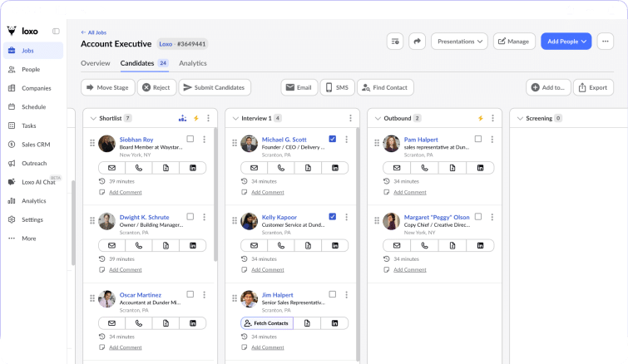Screen dimensions: 628x364
Task: Open Siobhan Roy's resume document icon
Action: (166, 168)
